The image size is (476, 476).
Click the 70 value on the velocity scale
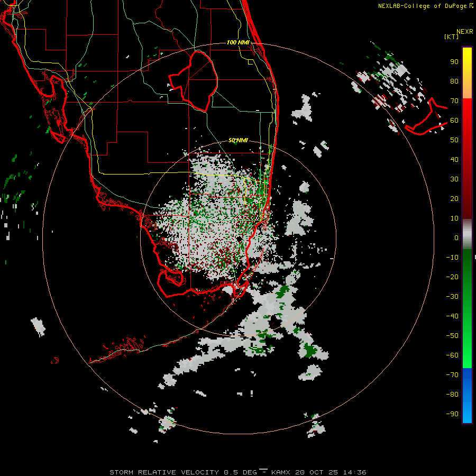point(454,101)
